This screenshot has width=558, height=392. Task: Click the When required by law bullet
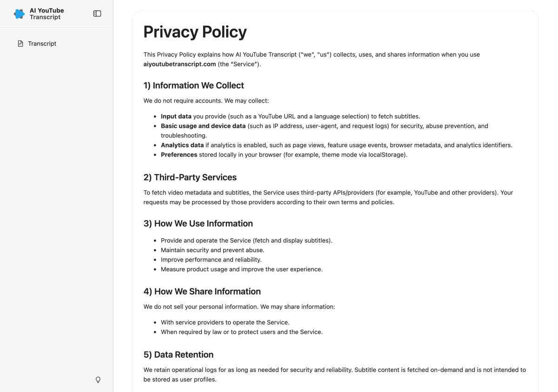[x=242, y=332]
